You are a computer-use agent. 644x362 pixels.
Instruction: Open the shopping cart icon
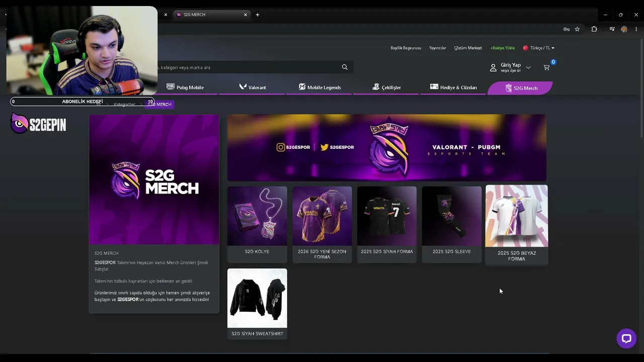pos(546,67)
